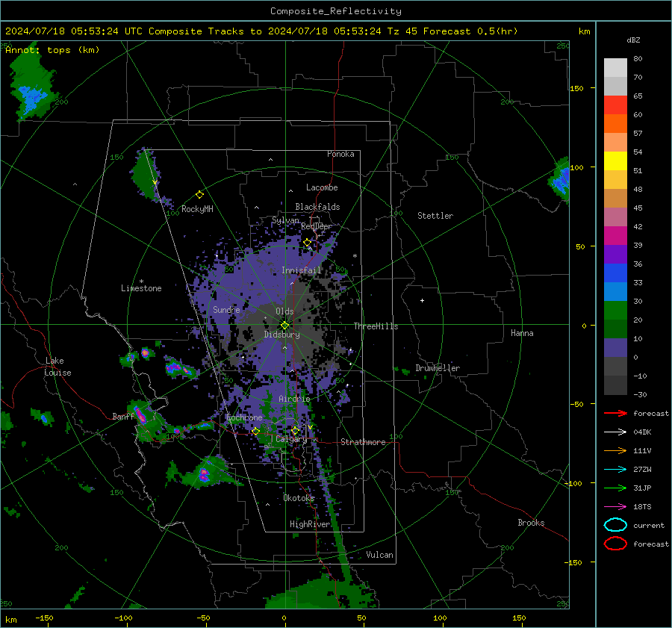Click the purple 36 dBZ color swatch
Screen dimensions: 672x628
click(x=615, y=254)
